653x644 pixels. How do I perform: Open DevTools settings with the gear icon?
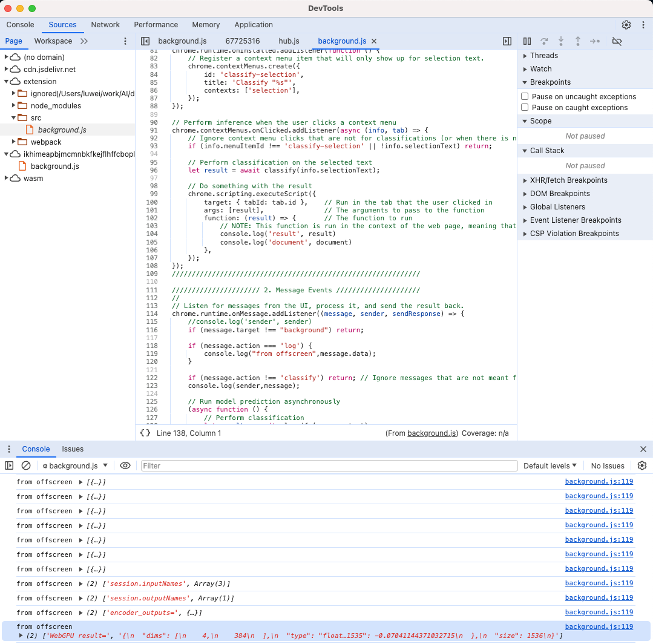click(626, 25)
